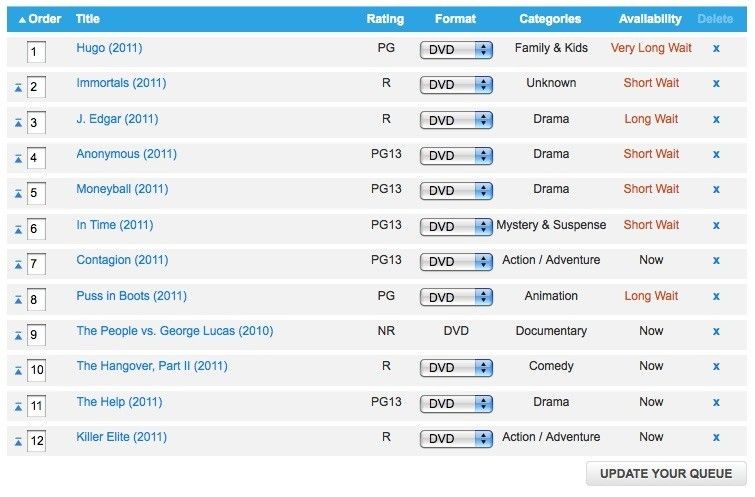Sort queue by Title column header
This screenshot has width=755, height=497.
(x=88, y=19)
